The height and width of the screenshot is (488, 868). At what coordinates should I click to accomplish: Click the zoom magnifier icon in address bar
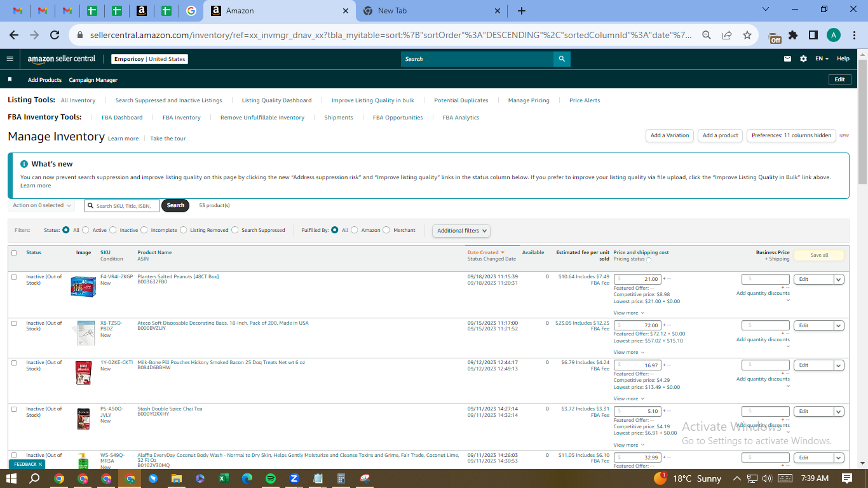click(707, 35)
